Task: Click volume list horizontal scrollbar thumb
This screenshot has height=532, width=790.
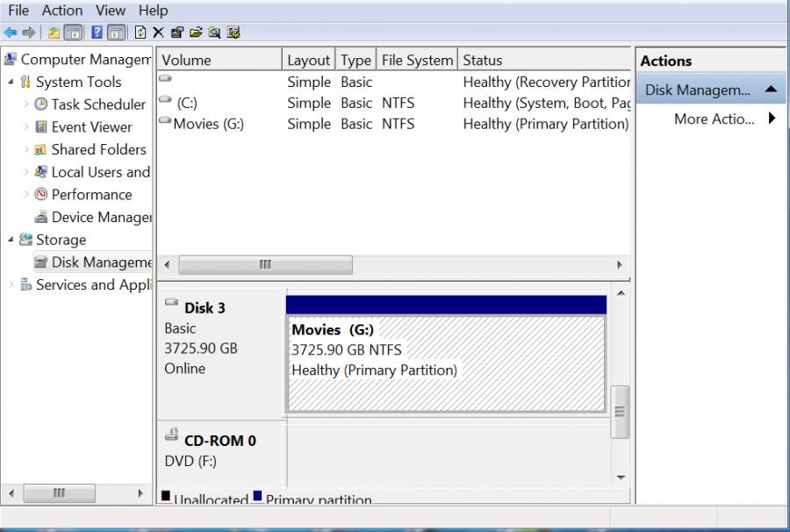Action: pyautogui.click(x=265, y=264)
